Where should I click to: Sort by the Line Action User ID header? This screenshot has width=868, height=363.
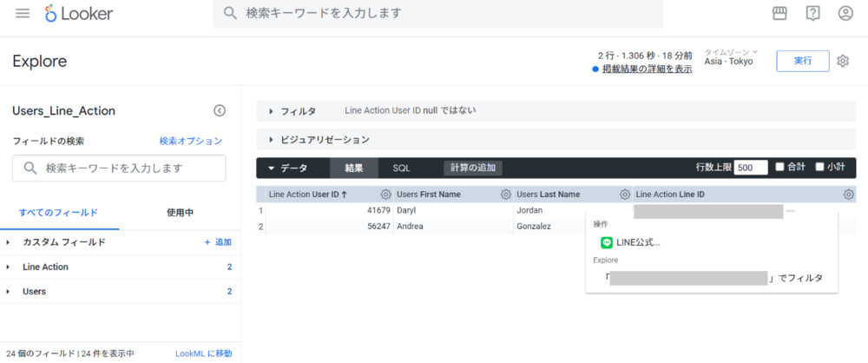[308, 195]
